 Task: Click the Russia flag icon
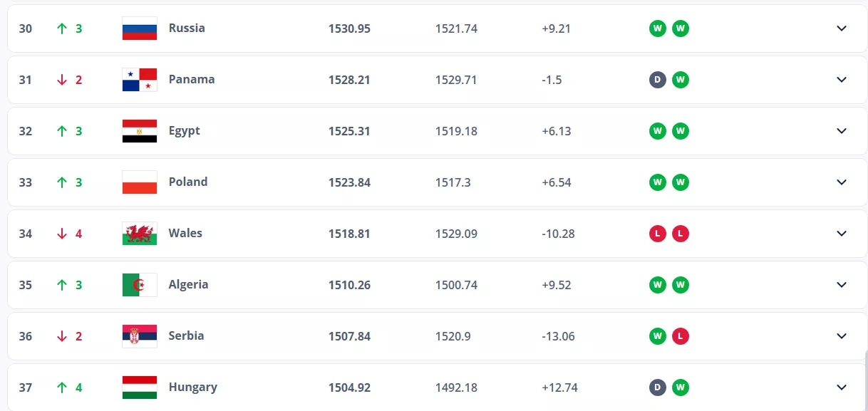pos(140,28)
